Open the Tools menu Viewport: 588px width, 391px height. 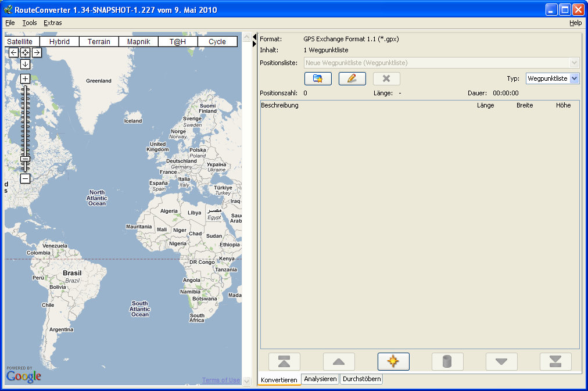pos(30,23)
